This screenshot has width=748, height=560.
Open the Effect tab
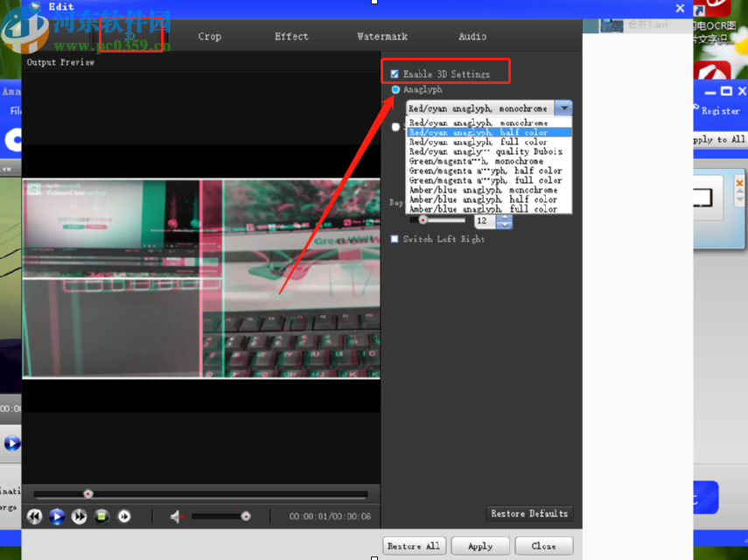(291, 36)
